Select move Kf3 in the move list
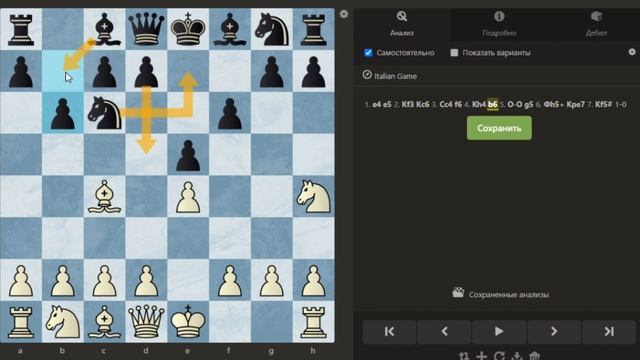 407,104
